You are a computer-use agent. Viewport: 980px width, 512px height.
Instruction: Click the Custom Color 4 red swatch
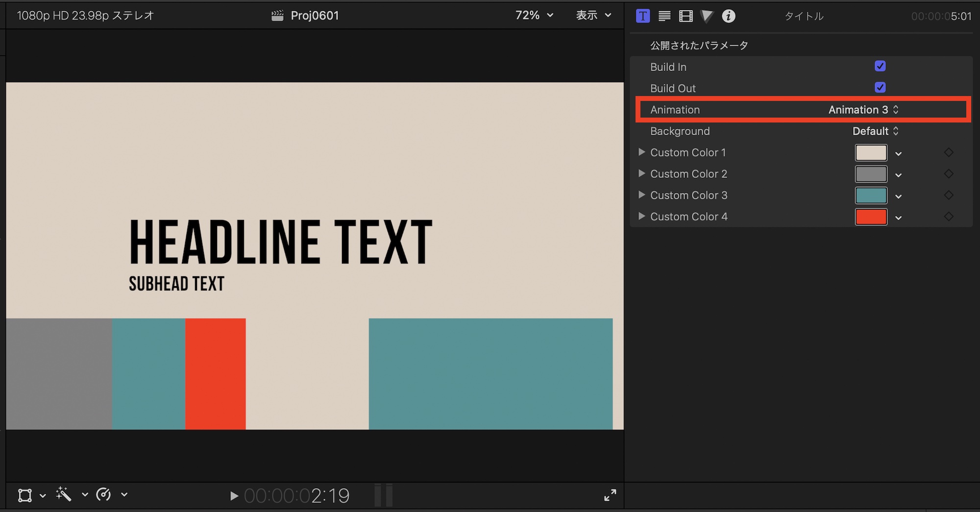point(871,217)
